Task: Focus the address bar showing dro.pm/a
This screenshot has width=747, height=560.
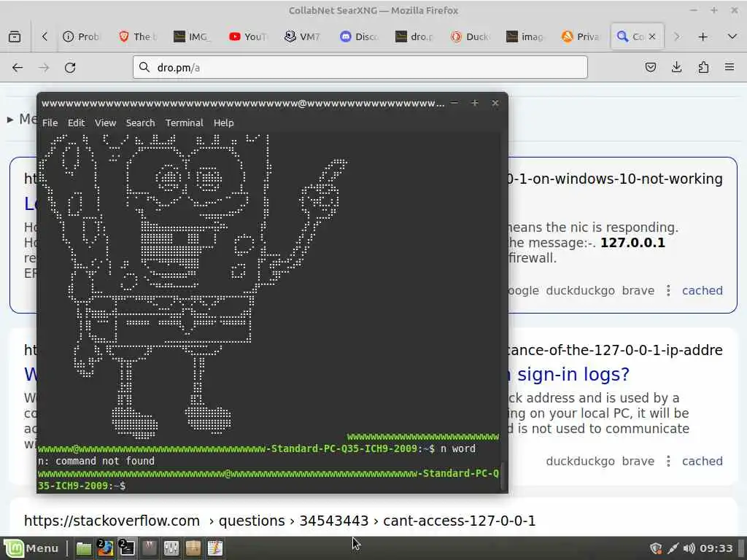Action: tap(360, 68)
